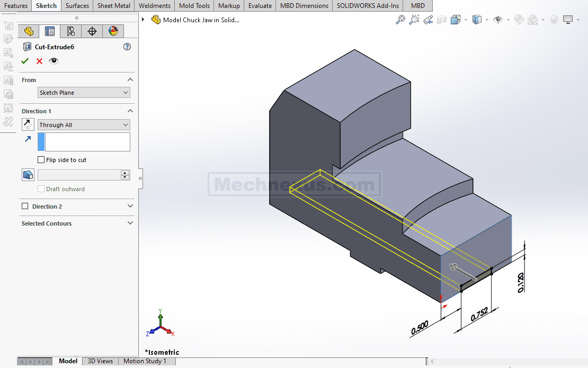Switch to the Motion Study 1 tab

[145, 361]
